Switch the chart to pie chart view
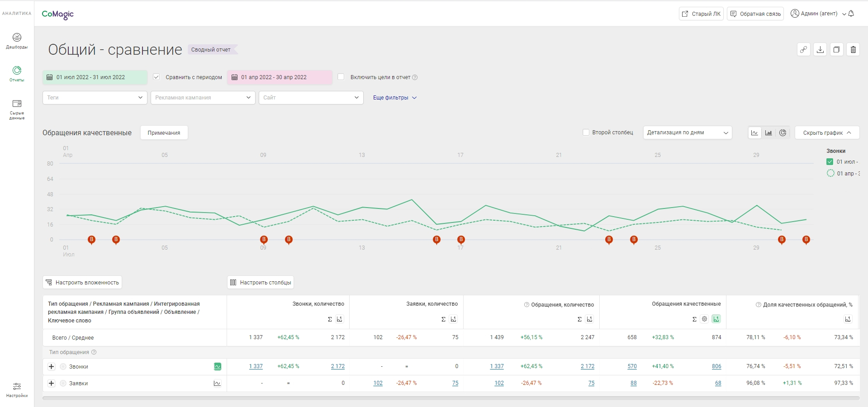This screenshot has width=868, height=407. (783, 133)
